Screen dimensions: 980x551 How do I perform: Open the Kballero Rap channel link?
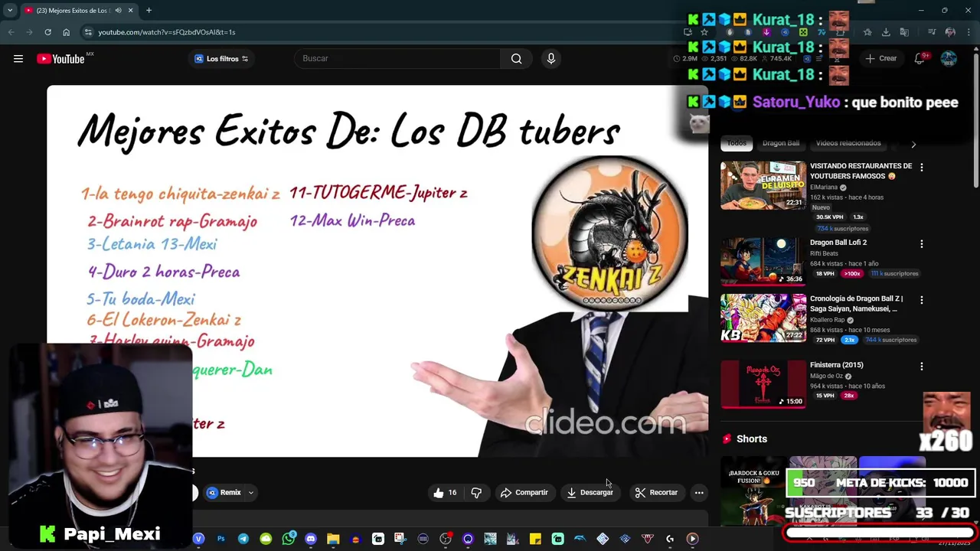(827, 320)
